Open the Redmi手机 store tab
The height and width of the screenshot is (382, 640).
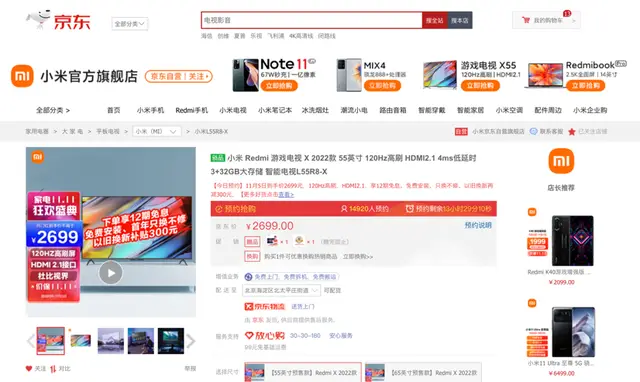[191, 110]
